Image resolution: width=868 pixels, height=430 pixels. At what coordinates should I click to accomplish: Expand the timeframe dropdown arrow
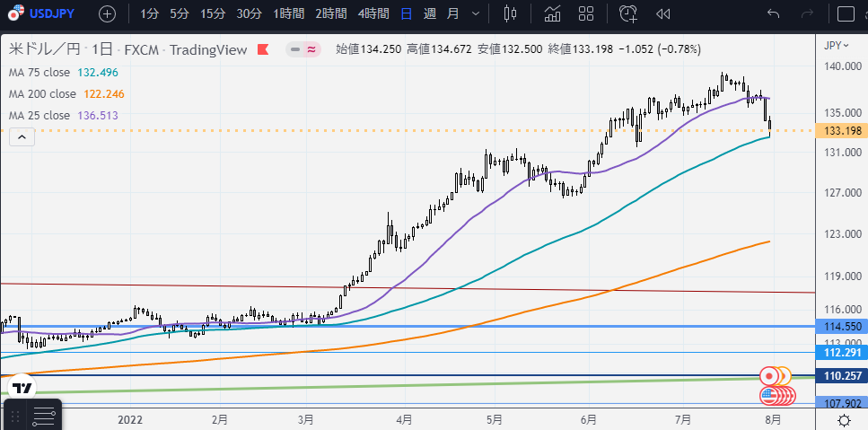coord(476,13)
